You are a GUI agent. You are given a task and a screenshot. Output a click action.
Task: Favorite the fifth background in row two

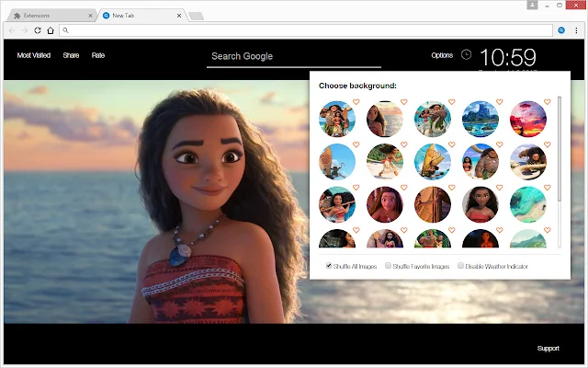click(x=548, y=144)
